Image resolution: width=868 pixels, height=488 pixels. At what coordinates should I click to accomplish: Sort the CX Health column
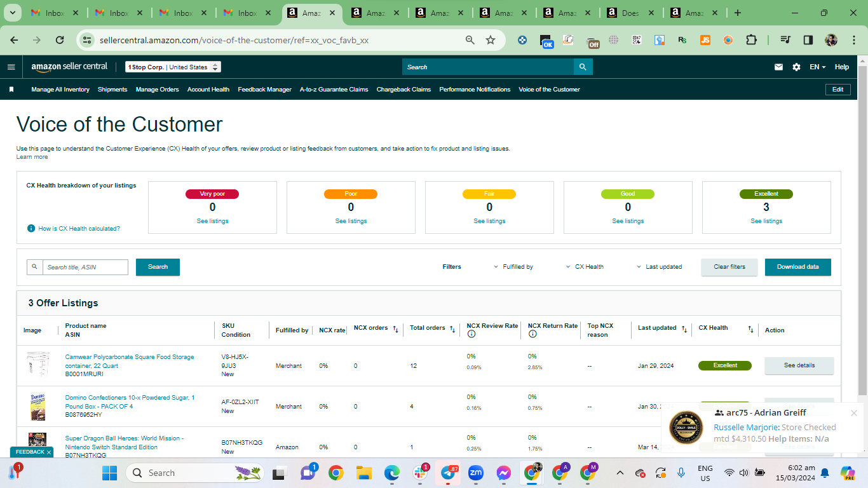[x=750, y=329]
